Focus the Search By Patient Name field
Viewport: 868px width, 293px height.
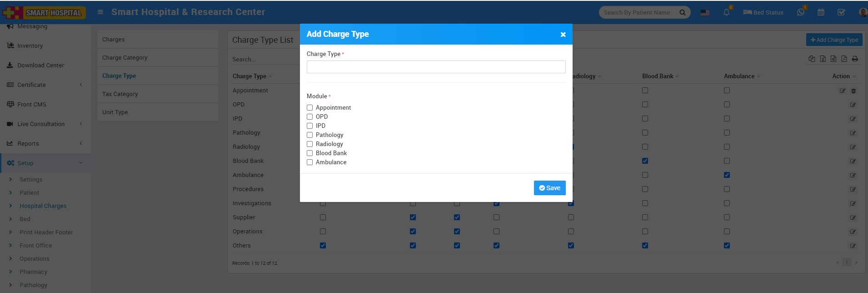(639, 13)
